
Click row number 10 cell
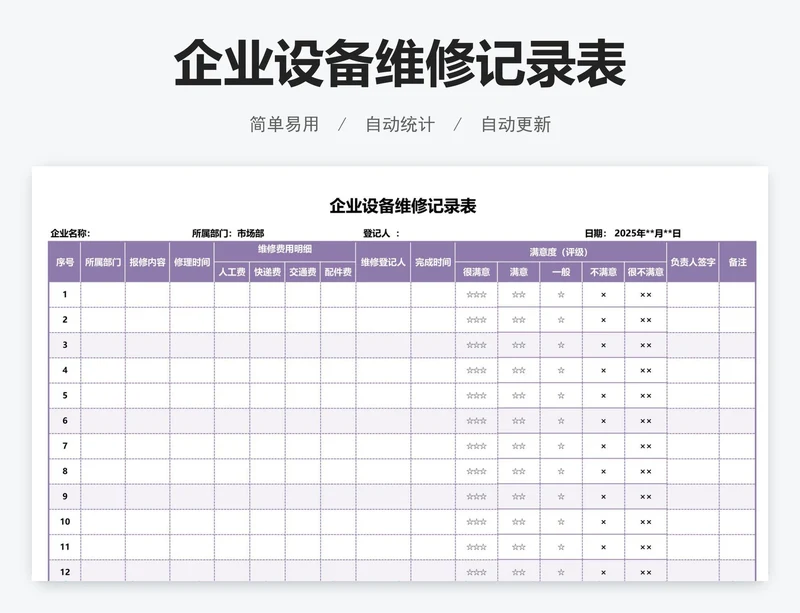(x=65, y=522)
